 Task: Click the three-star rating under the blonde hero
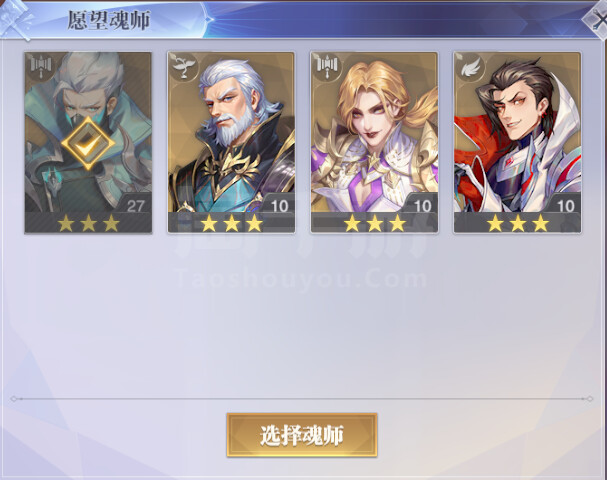click(x=375, y=223)
